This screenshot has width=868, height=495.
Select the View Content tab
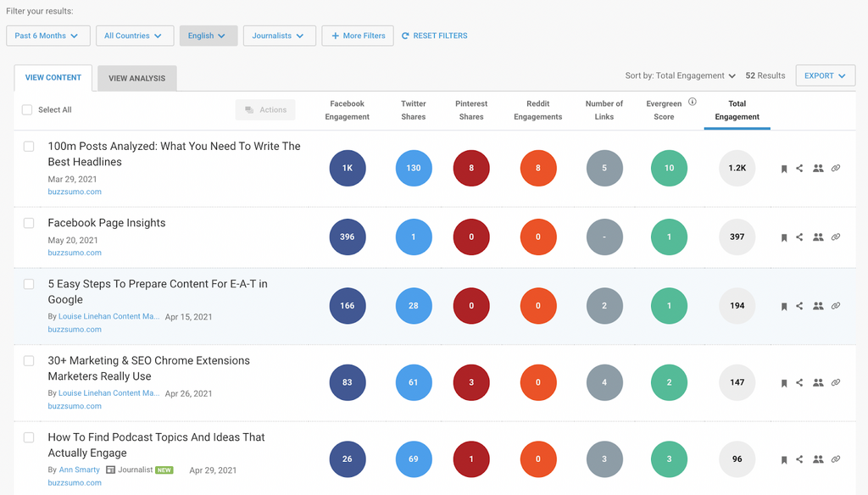point(53,78)
